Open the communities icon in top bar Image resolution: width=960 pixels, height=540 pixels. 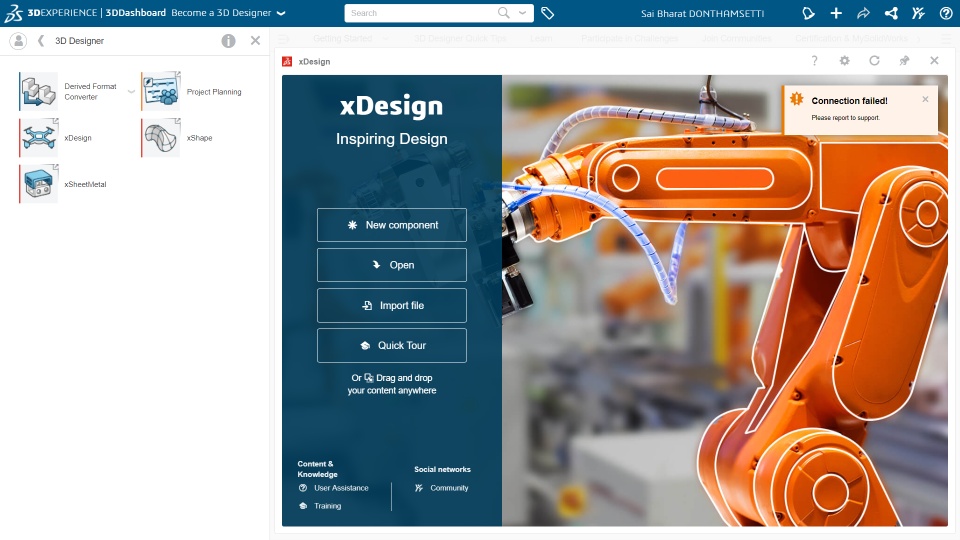(x=918, y=13)
